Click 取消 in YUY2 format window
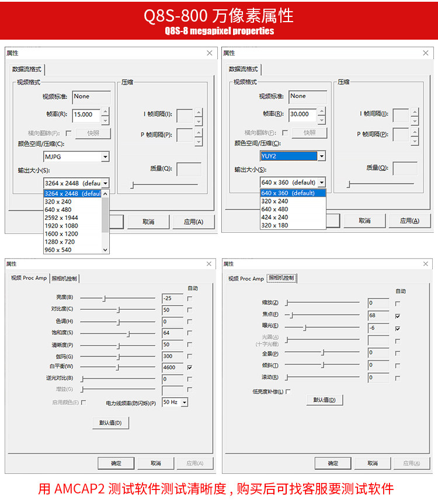438x504 pixels. coord(364,221)
